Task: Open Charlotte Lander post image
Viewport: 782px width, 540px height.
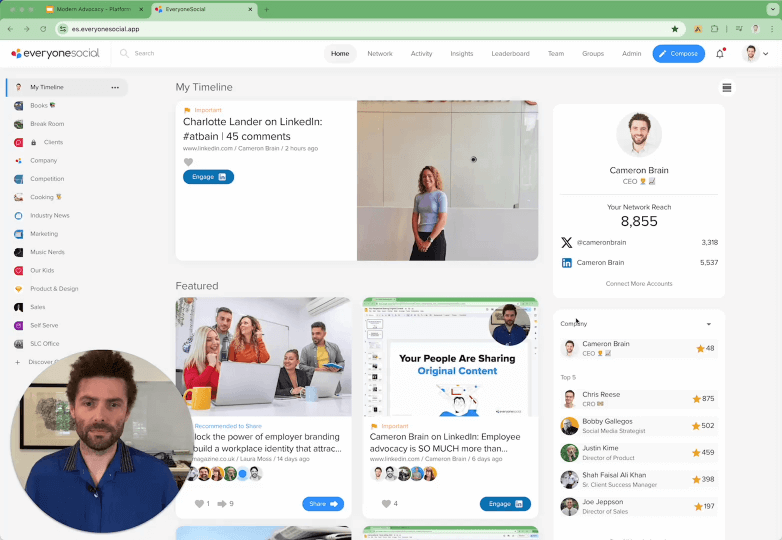Action: [447, 180]
